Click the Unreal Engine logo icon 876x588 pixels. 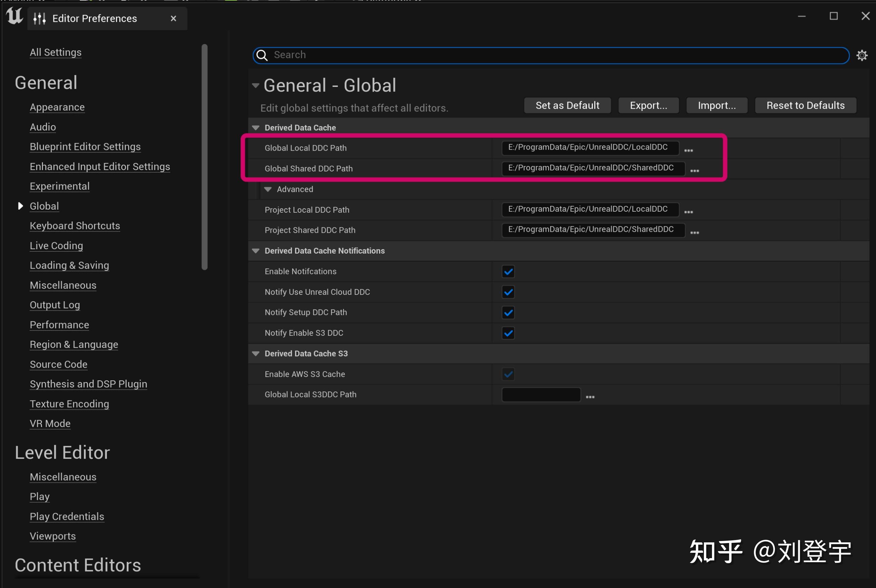coord(14,16)
